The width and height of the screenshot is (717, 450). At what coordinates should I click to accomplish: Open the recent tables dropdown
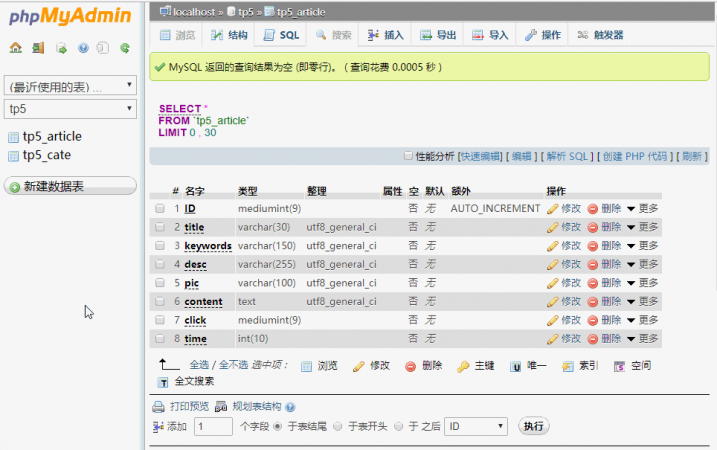[x=70, y=86]
